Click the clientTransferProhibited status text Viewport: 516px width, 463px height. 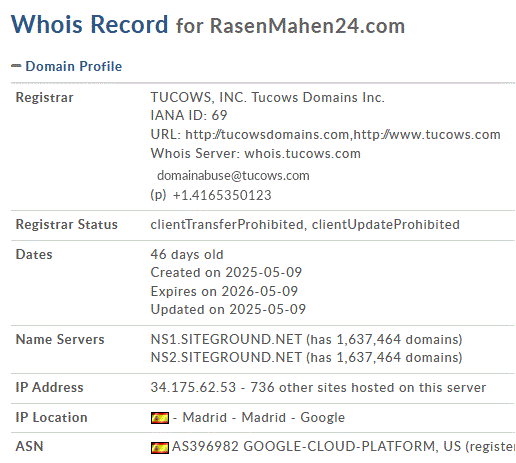(x=227, y=224)
